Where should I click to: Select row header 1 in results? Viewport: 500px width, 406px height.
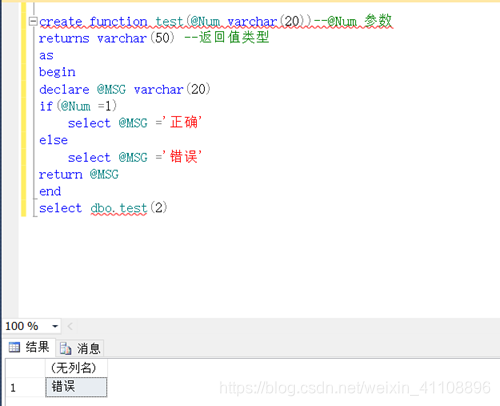[25, 387]
